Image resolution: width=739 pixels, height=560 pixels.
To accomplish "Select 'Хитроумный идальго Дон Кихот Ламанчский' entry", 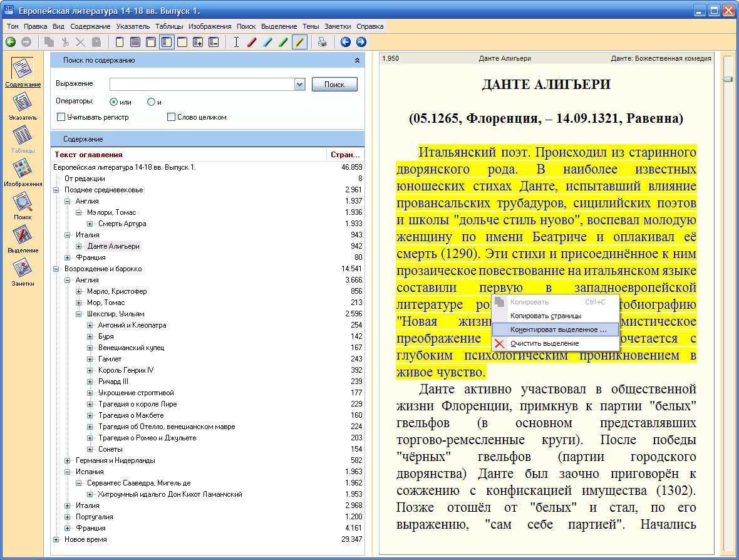I will click(170, 494).
